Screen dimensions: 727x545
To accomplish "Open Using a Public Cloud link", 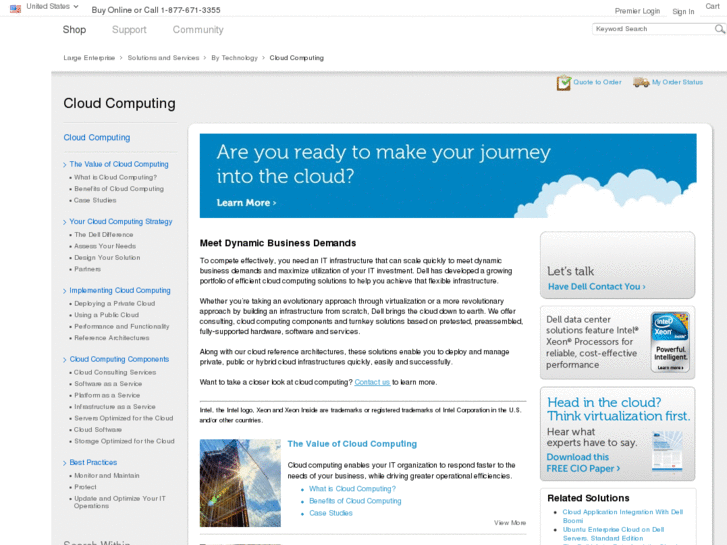I will (x=107, y=315).
